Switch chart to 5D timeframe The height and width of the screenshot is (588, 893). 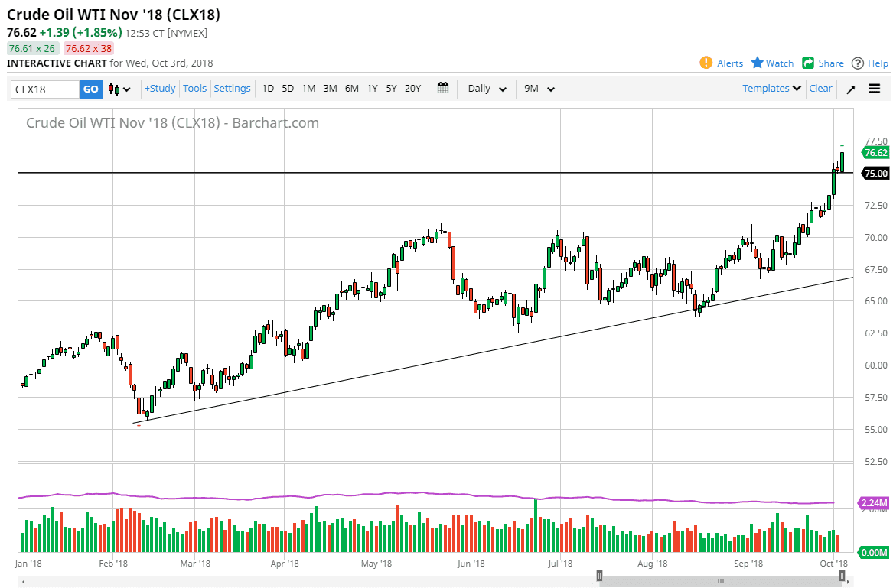(x=288, y=89)
